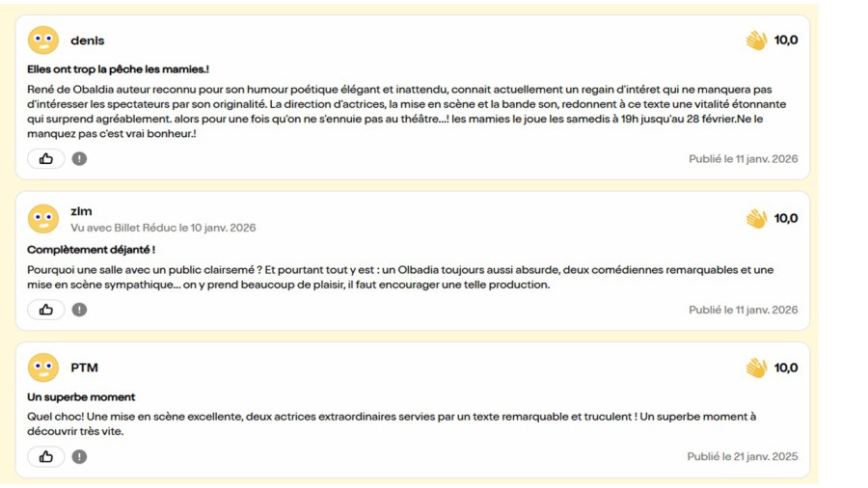Click review title "Elles ont trop la pêche les mamies.!"
The width and height of the screenshot is (868, 488).
118,69
